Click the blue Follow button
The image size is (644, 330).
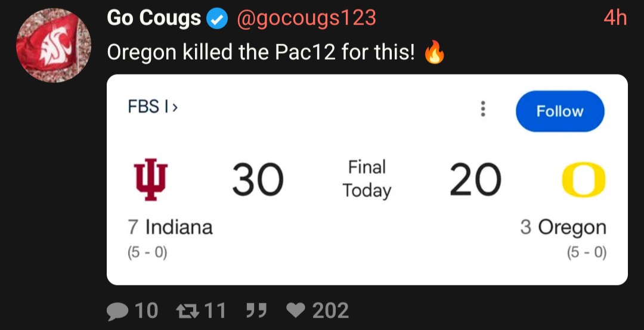click(560, 111)
